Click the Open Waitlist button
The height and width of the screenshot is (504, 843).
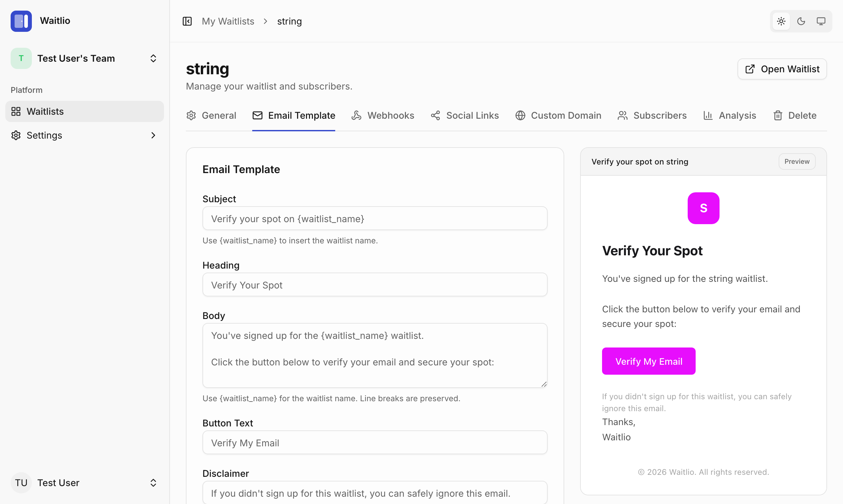tap(782, 69)
